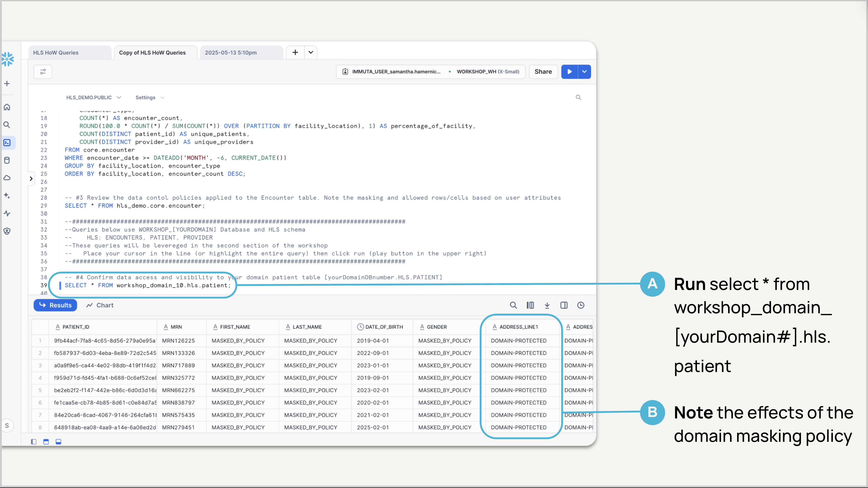This screenshot has width=868, height=488.
Task: Download results with download icon
Action: click(x=547, y=305)
